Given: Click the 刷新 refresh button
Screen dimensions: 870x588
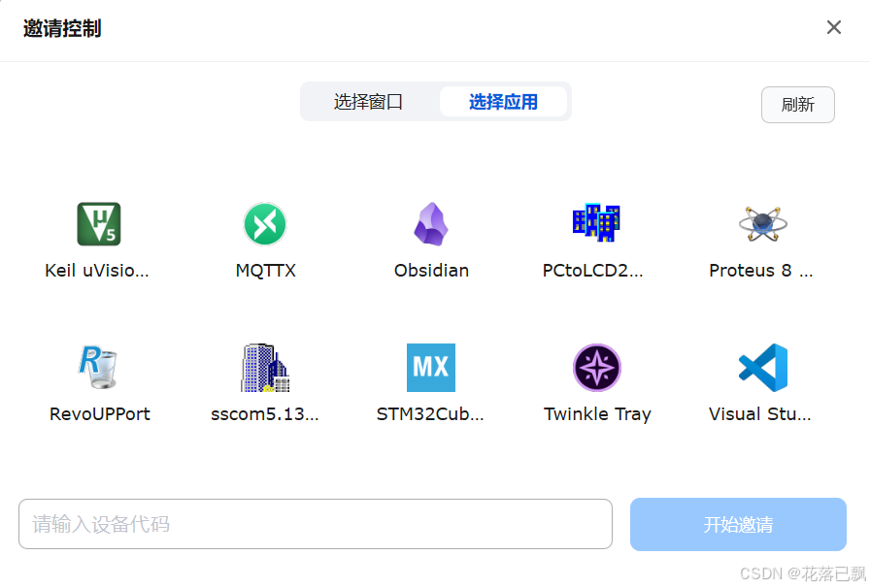Looking at the screenshot, I should [x=798, y=105].
